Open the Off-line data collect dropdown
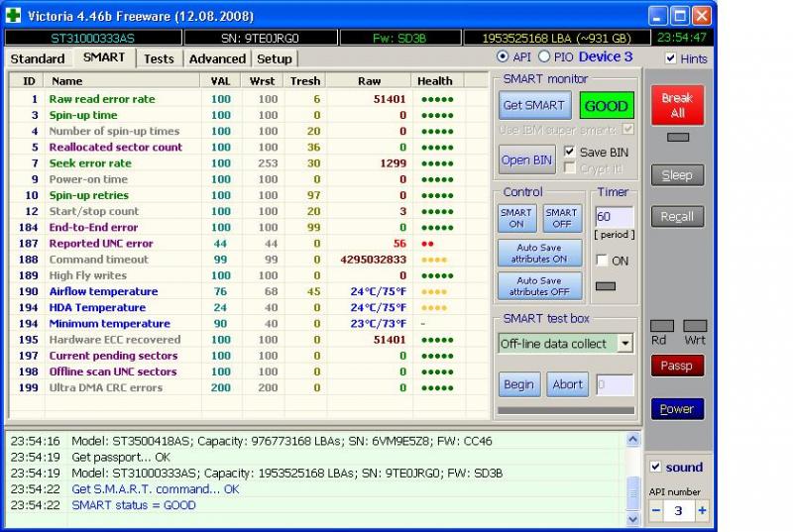This screenshot has width=793, height=532. 625,344
